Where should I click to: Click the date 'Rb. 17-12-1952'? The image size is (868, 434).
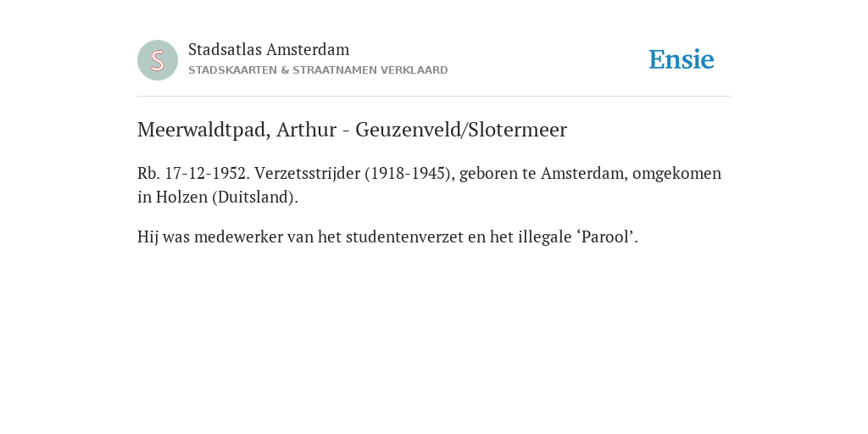point(194,173)
